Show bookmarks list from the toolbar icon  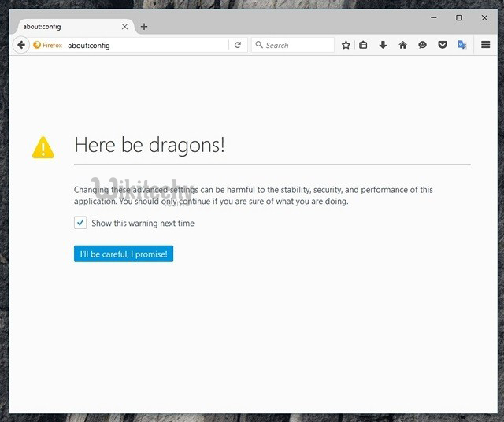tap(364, 45)
